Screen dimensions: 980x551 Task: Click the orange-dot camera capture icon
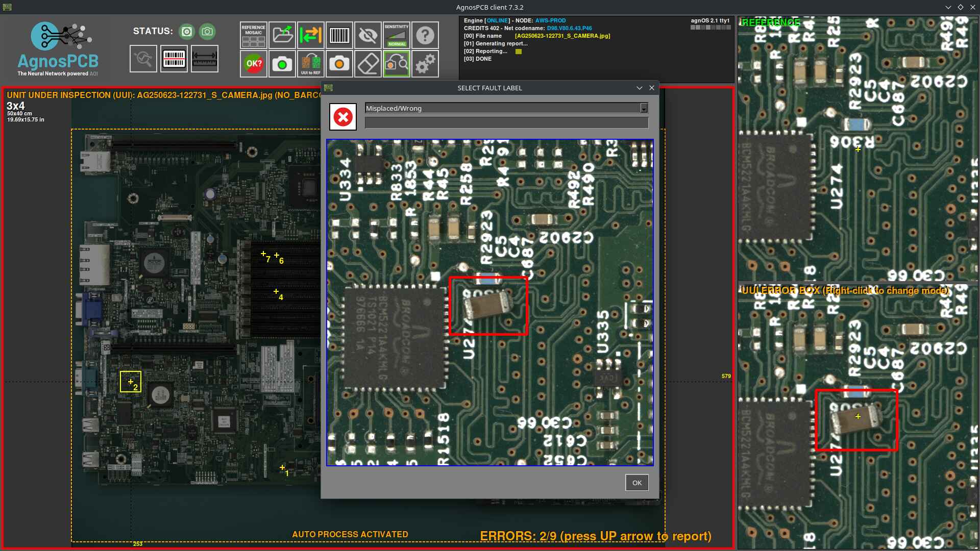(x=339, y=64)
